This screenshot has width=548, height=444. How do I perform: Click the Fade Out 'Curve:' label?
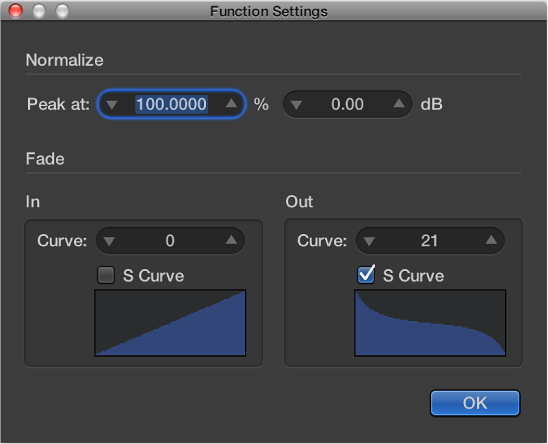click(322, 241)
